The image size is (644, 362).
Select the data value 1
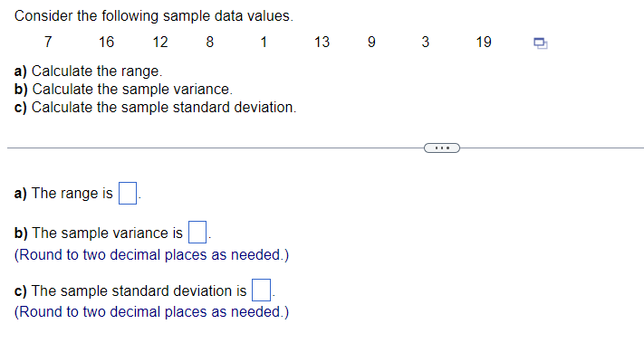click(x=264, y=42)
